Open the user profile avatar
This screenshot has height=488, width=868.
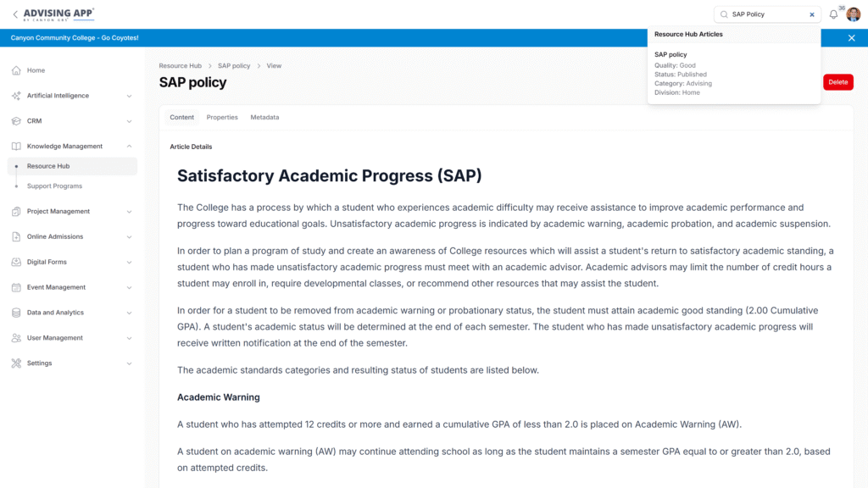point(853,14)
